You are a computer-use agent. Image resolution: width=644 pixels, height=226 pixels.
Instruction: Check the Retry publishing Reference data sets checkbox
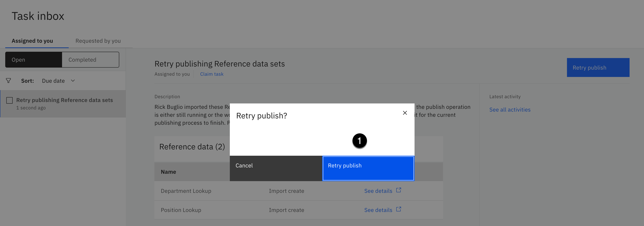click(10, 100)
